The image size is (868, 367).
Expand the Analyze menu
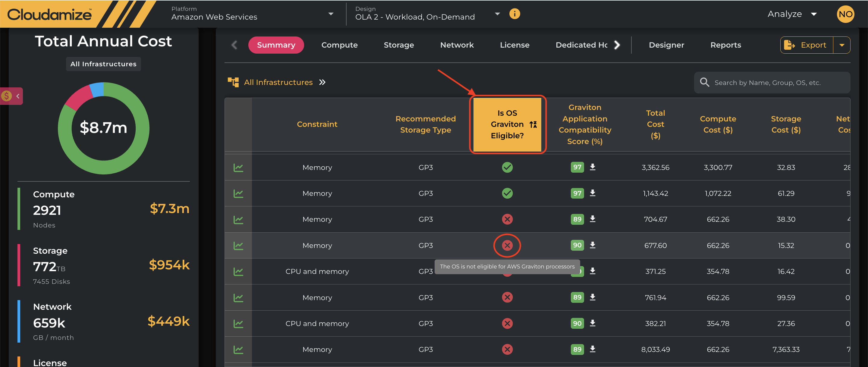tap(791, 14)
